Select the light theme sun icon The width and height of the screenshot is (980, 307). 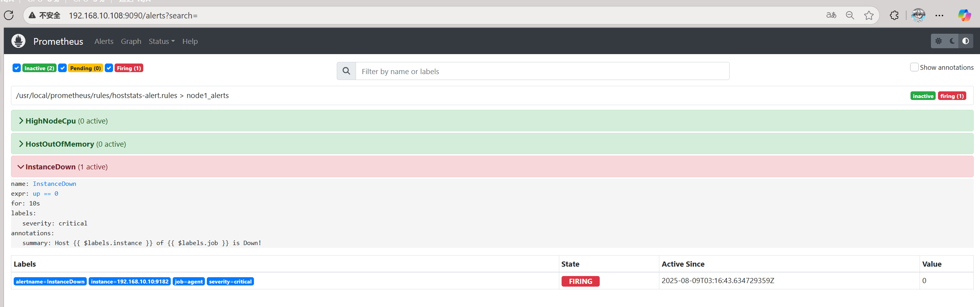pos(938,41)
